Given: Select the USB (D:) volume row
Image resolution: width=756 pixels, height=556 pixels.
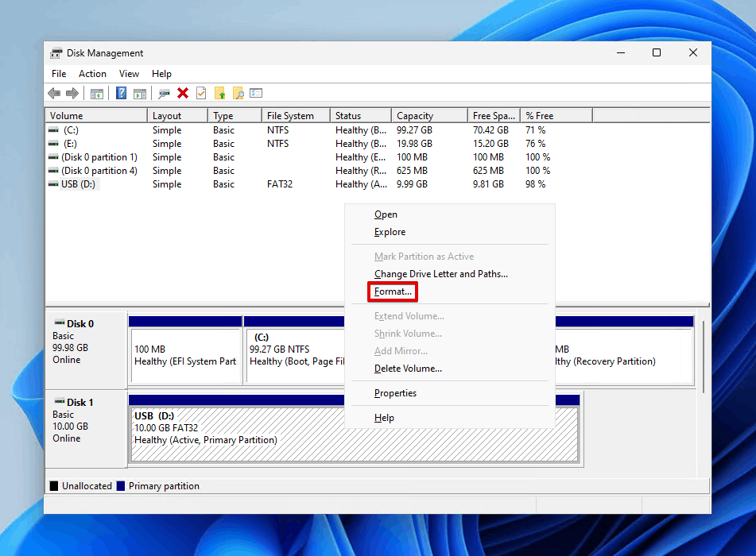Looking at the screenshot, I should tap(320, 184).
